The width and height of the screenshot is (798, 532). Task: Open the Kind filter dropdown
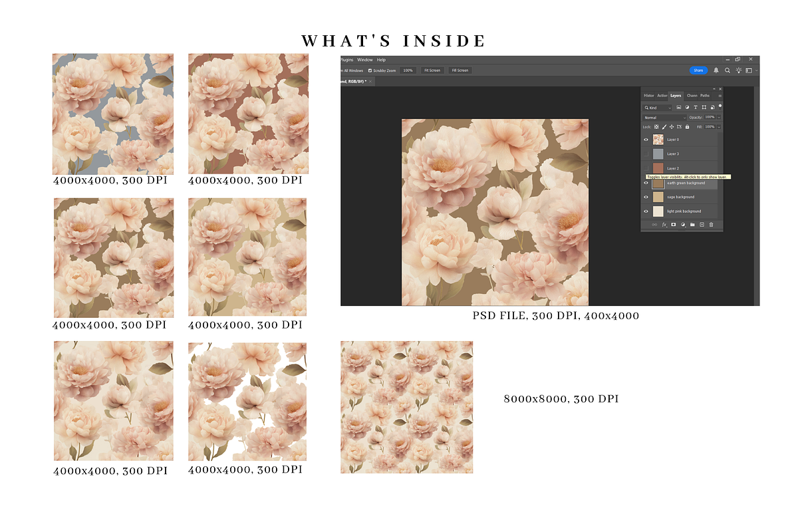pos(657,108)
